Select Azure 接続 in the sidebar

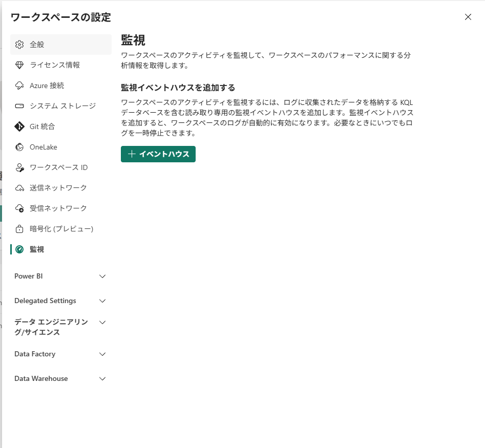coord(61,86)
